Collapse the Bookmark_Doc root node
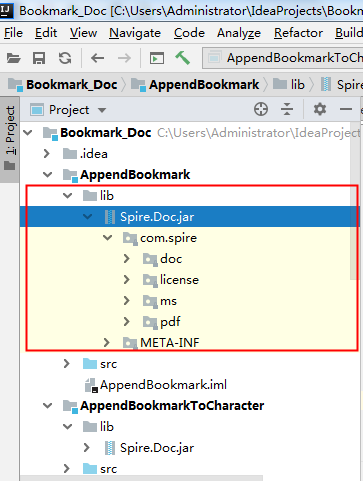The image size is (363, 481). 28,133
